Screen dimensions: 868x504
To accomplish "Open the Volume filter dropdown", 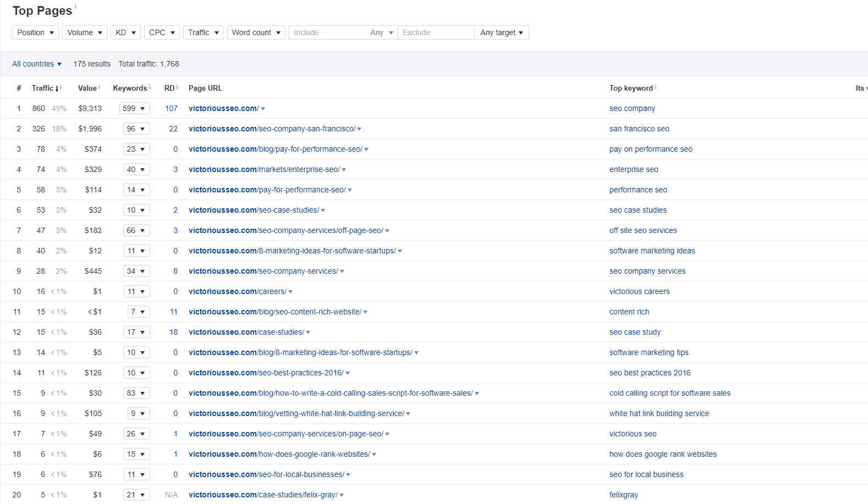I will (85, 32).
